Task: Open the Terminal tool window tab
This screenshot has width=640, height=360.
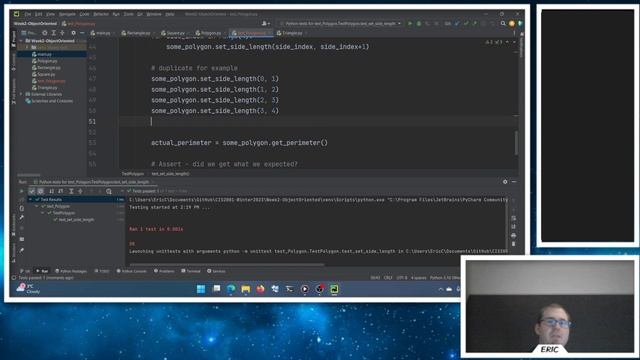Action: point(191,271)
